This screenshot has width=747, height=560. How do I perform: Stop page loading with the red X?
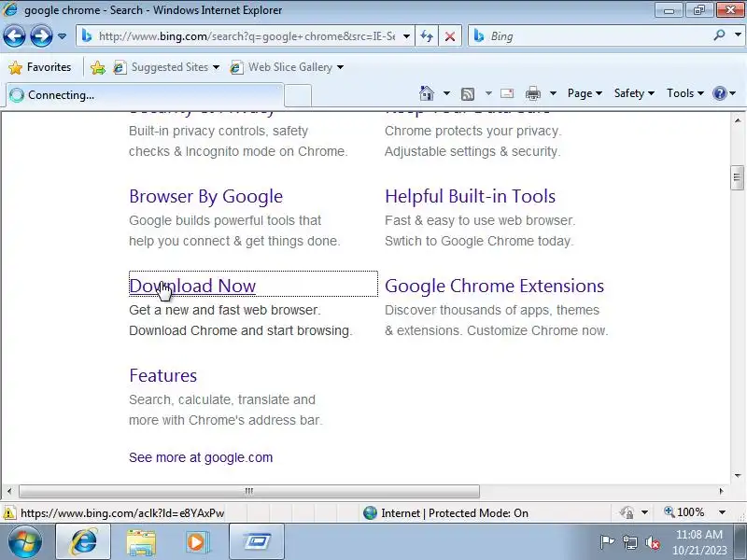[x=450, y=36]
